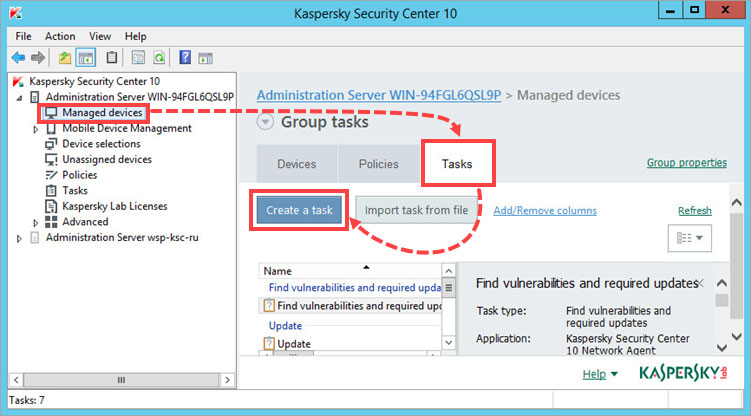Switch to the Policies tab
The width and height of the screenshot is (751, 416).
378,164
